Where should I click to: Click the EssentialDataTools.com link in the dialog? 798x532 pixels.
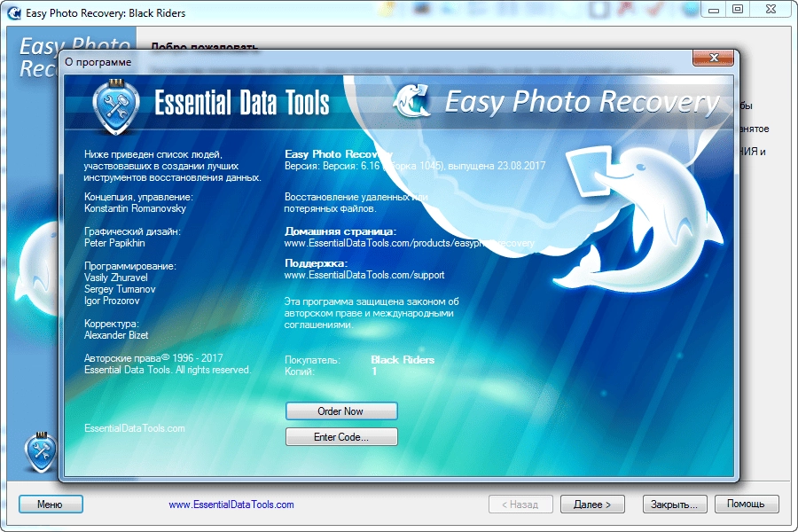(135, 428)
